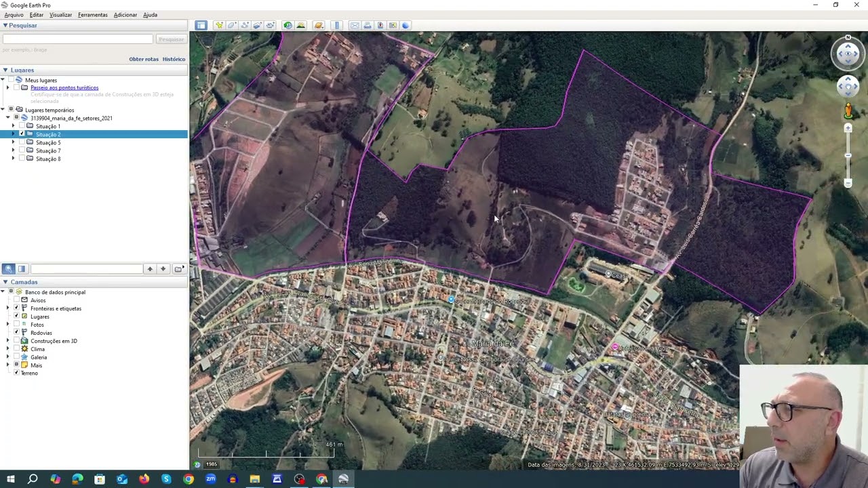Save image toolbar icon
The image size is (868, 488).
click(380, 25)
